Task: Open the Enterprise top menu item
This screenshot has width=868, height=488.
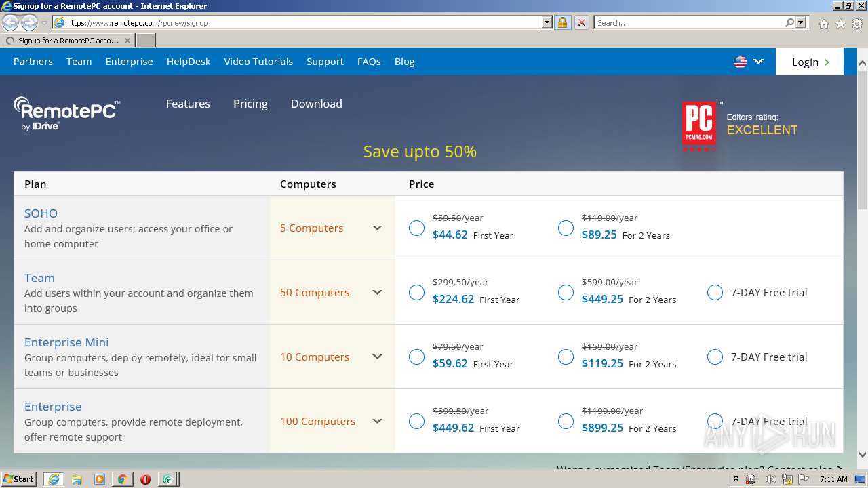Action: pos(130,62)
